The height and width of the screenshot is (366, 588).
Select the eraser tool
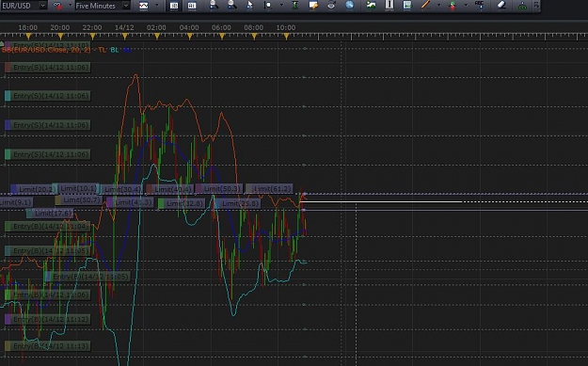pyautogui.click(x=501, y=5)
